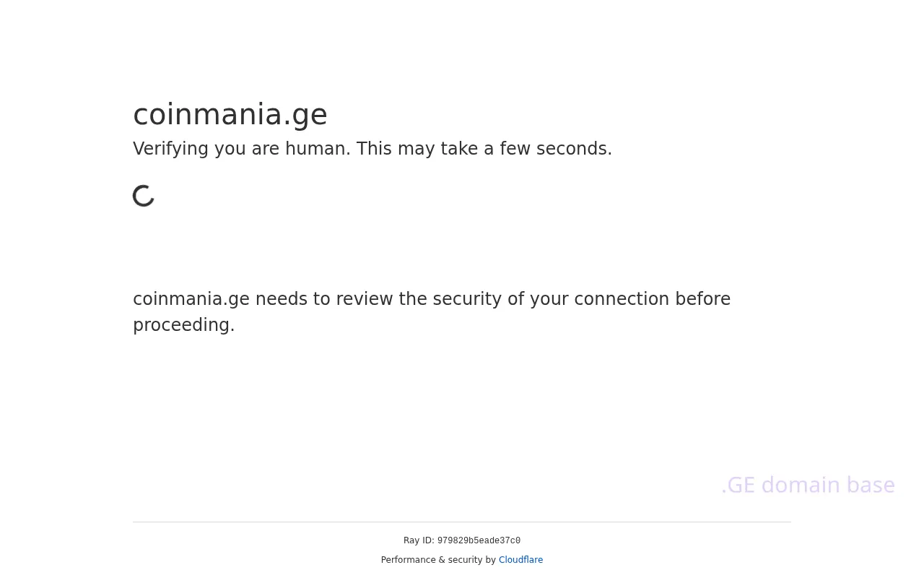Click the word "proceeding." in the paragraph
The height and width of the screenshot is (578, 924).
click(184, 325)
